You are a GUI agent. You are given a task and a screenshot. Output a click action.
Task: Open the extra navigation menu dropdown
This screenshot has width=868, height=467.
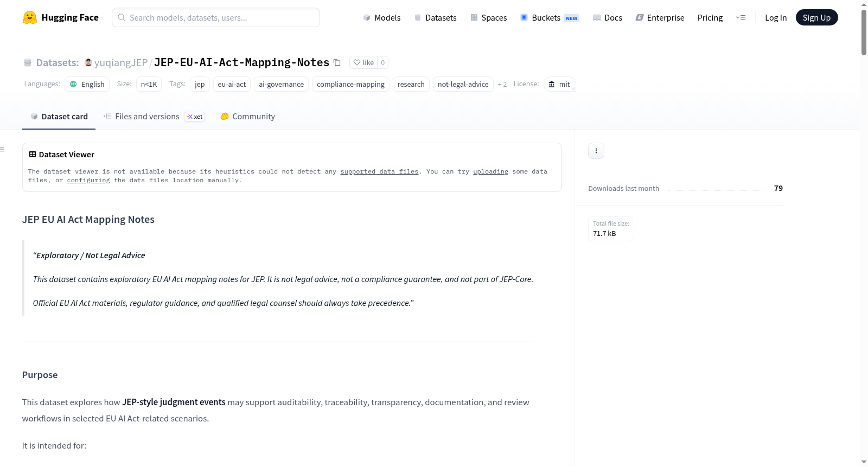(741, 17)
